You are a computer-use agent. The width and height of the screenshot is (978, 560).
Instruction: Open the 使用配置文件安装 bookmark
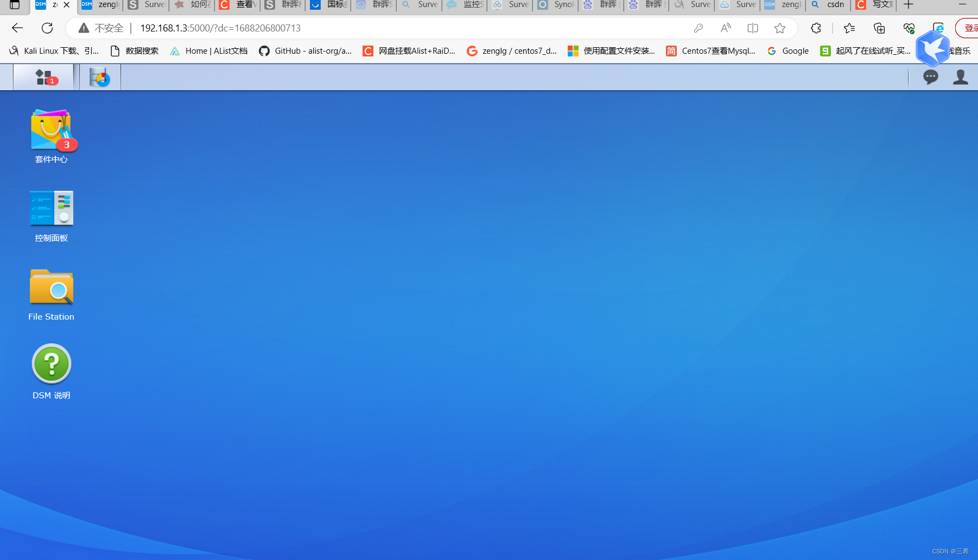[x=611, y=51]
